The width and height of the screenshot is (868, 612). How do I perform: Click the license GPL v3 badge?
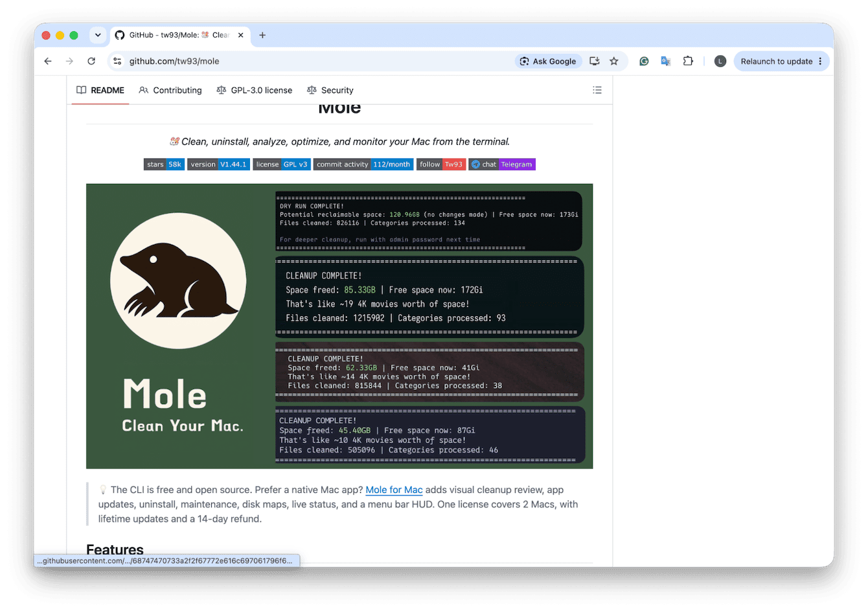282,164
